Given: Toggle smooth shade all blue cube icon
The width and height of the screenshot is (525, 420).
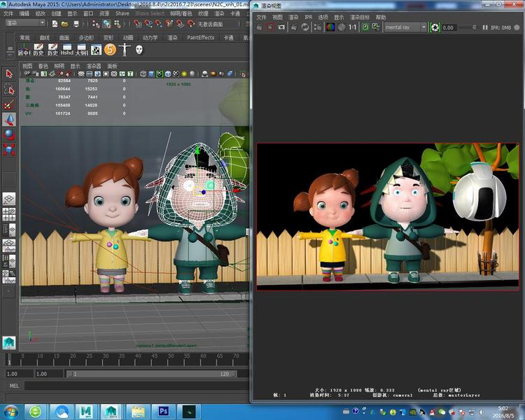Looking at the screenshot, I should [152, 73].
